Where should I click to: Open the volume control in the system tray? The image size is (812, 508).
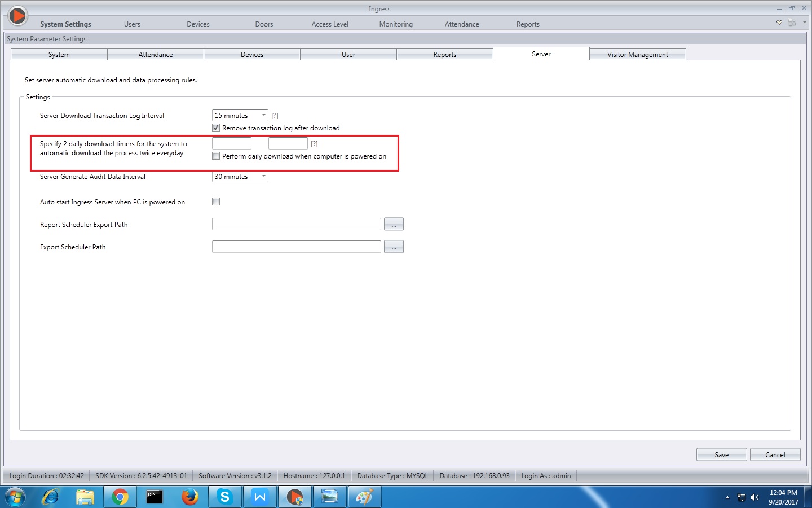pos(754,497)
